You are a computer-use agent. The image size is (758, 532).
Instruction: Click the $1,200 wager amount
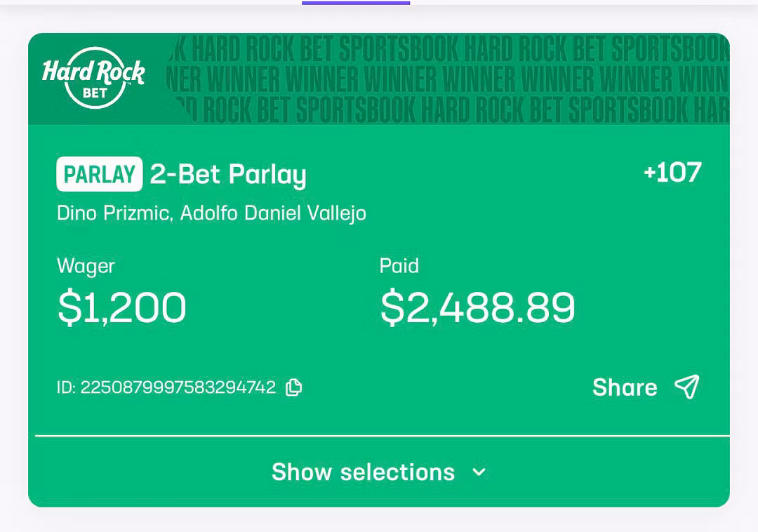[x=121, y=307]
